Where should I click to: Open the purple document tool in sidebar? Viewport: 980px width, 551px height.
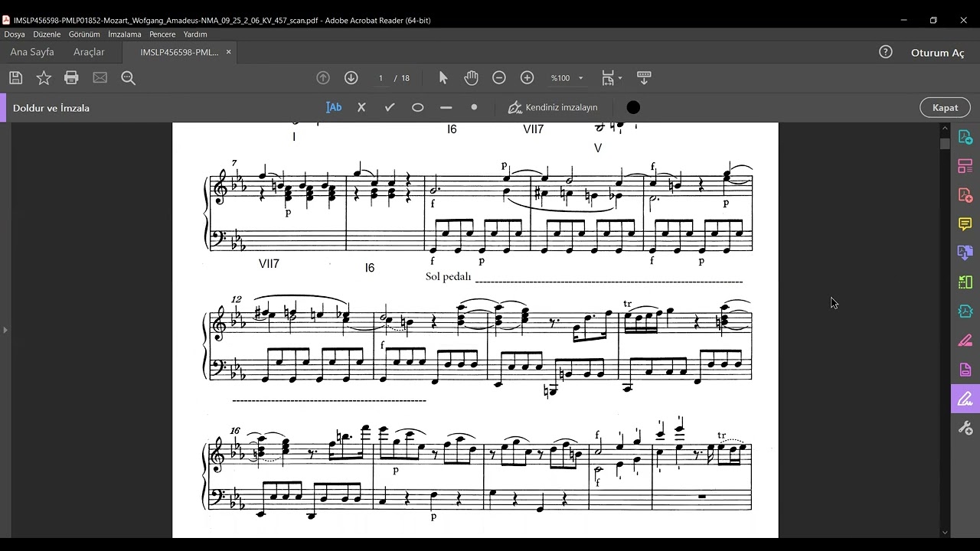click(965, 370)
